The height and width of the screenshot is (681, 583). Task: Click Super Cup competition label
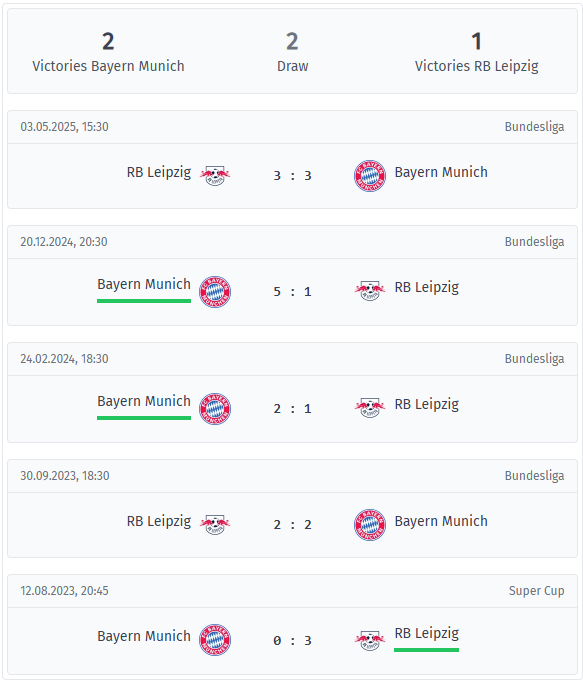tap(537, 591)
